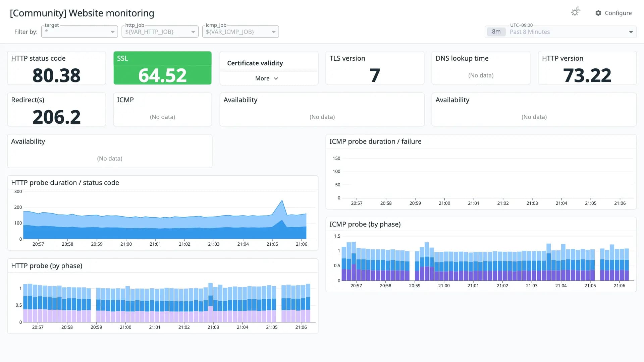This screenshot has height=362, width=644.
Task: Open the icmp_job filter dropdown
Action: tap(240, 32)
